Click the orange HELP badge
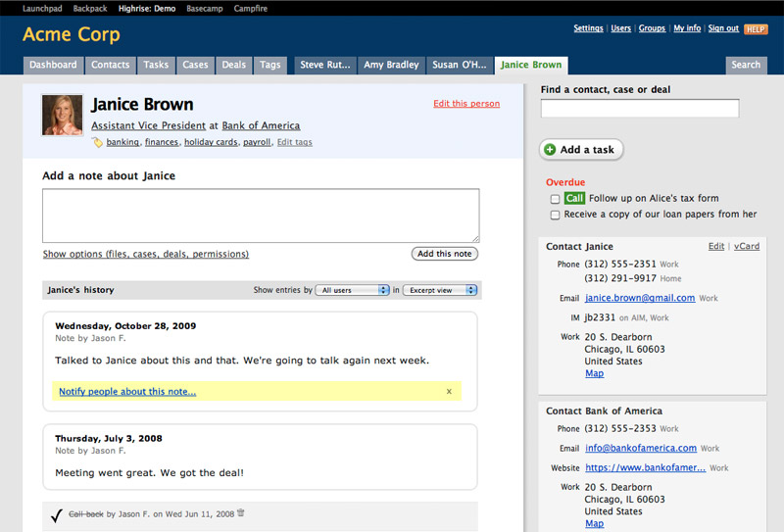Viewport: 784px width, 532px height. coord(756,29)
